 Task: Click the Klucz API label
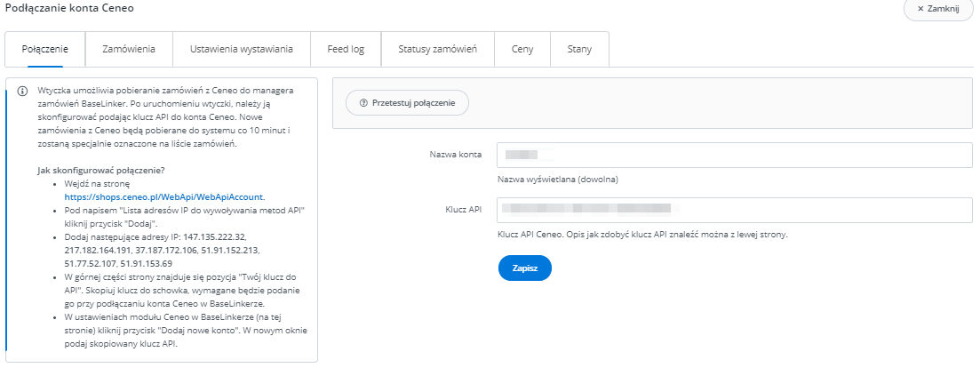click(x=464, y=210)
